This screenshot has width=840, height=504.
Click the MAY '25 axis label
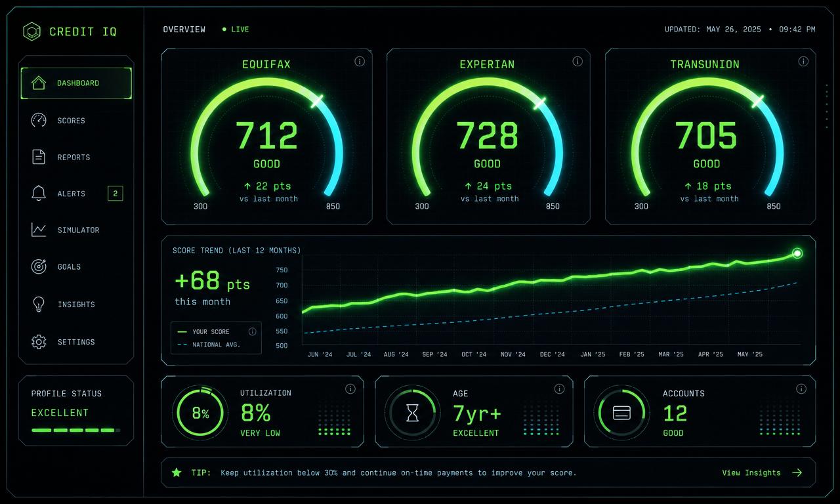click(750, 354)
